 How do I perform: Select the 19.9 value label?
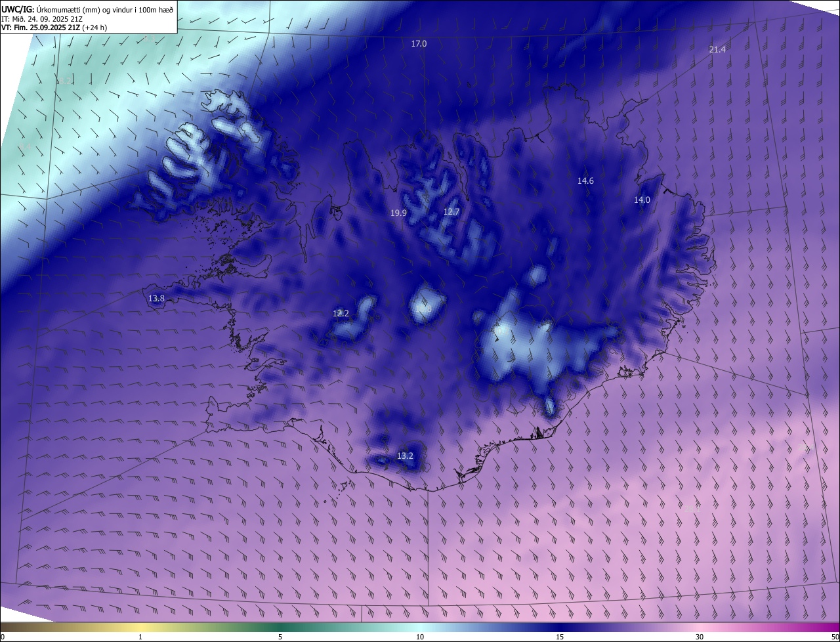tap(398, 213)
